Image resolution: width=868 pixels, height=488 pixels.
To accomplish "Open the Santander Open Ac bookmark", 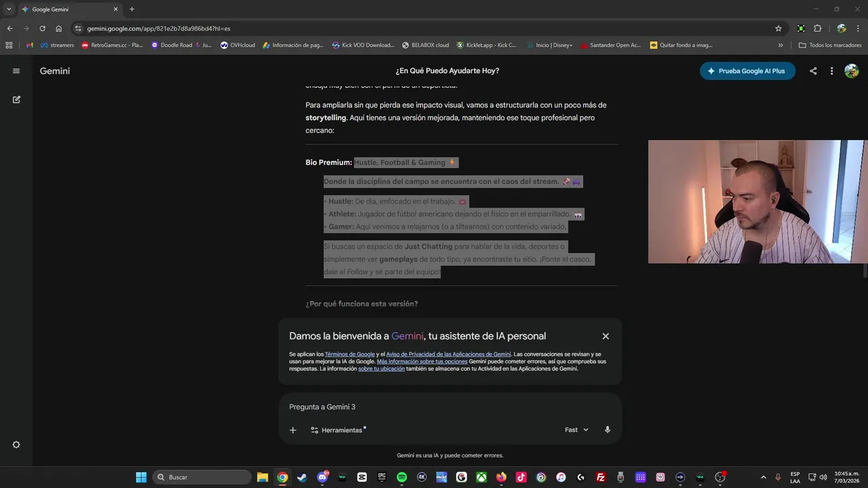I will click(611, 45).
